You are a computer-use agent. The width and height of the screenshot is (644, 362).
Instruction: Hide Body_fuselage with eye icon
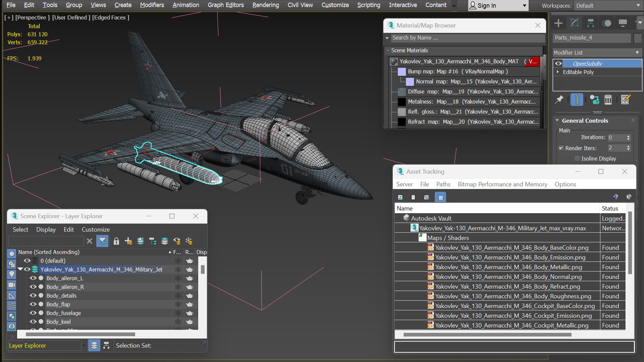coord(33,313)
